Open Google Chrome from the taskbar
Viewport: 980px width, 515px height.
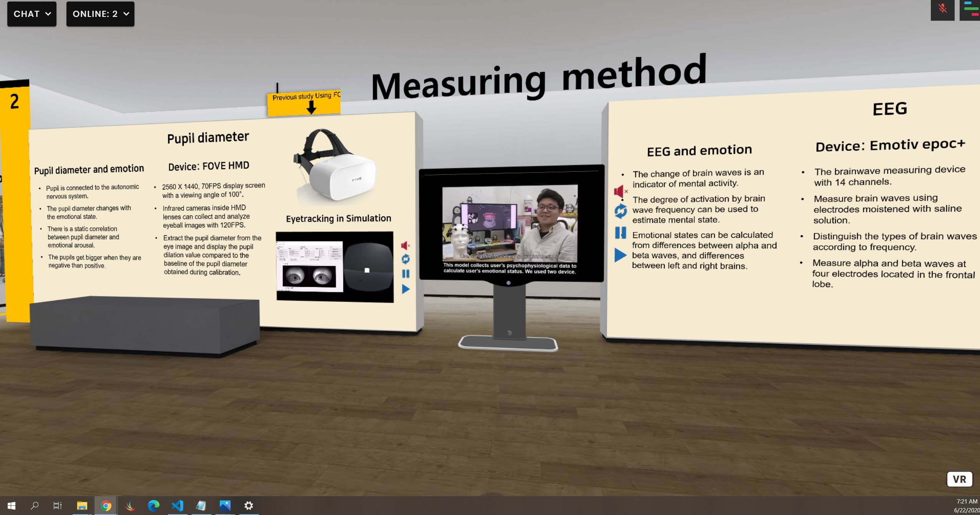click(x=106, y=506)
